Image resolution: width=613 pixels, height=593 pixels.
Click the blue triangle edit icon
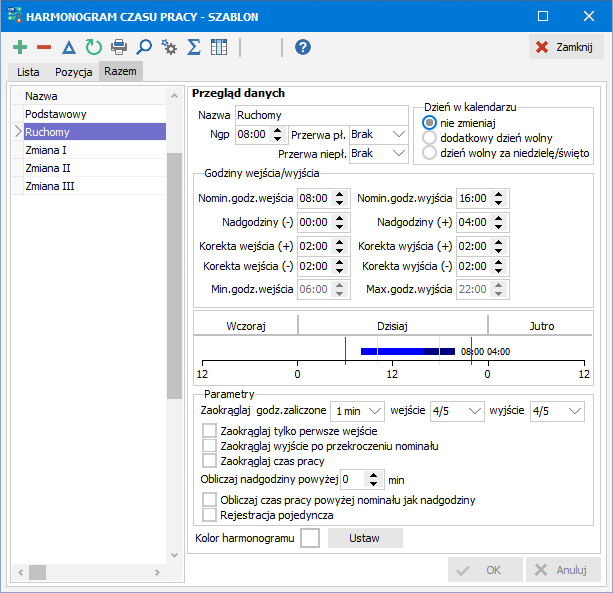(x=69, y=47)
